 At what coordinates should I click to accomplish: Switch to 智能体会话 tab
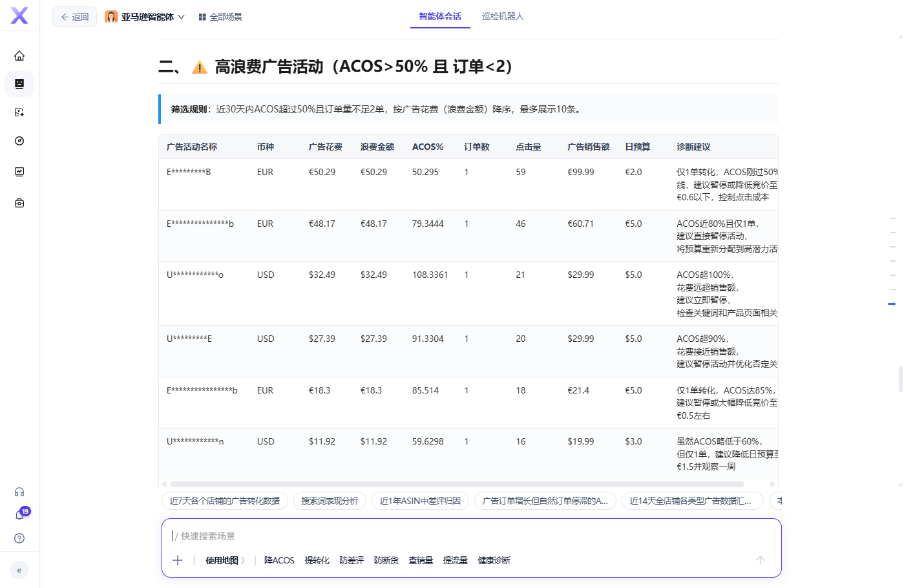point(440,16)
